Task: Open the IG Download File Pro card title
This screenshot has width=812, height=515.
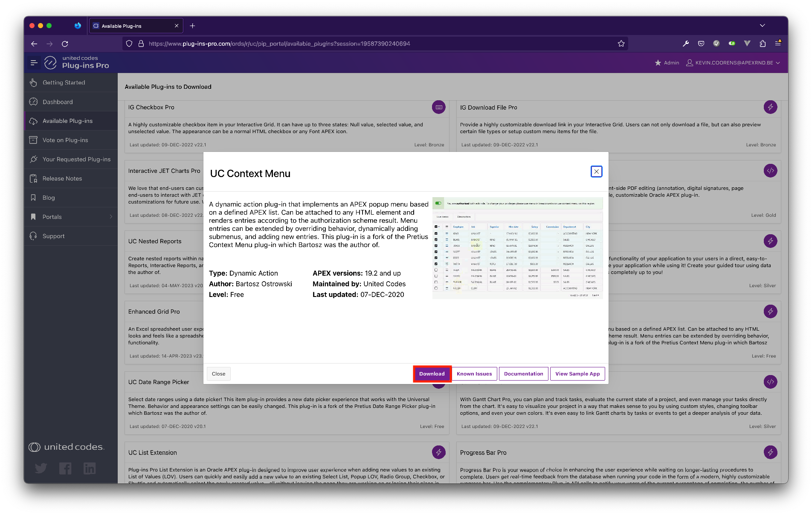Action: [x=488, y=108]
